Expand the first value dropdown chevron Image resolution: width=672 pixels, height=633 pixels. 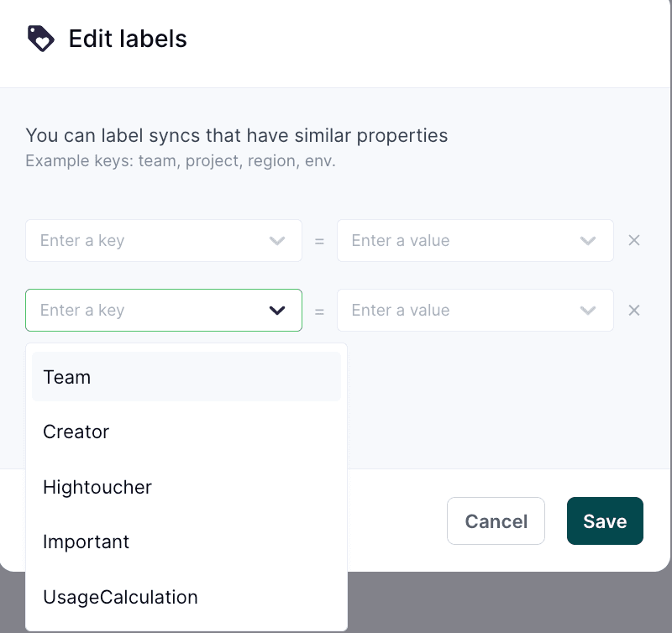point(587,241)
